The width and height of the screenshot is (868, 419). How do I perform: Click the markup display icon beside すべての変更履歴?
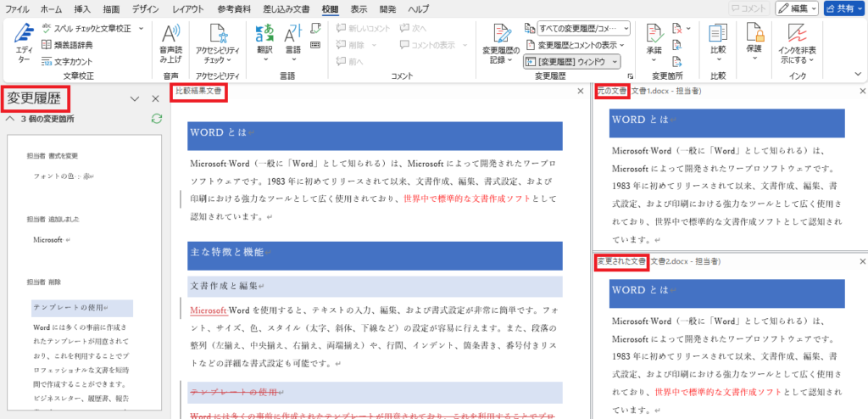click(x=529, y=28)
